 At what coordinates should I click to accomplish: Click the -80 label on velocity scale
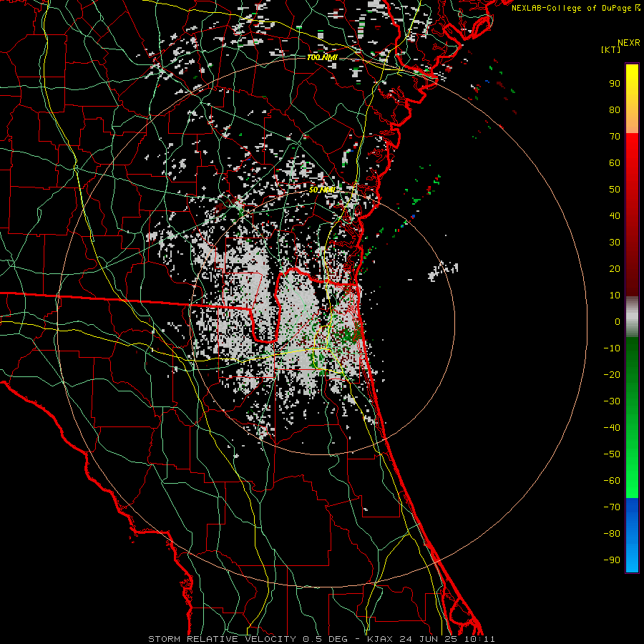click(612, 534)
